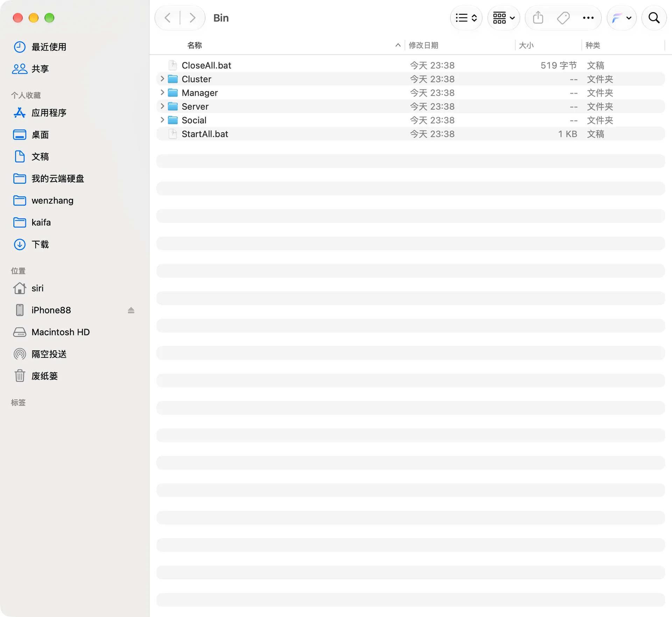Screen dimensions: 672x617
Task: Go forward with the right arrow button
Action: [192, 18]
